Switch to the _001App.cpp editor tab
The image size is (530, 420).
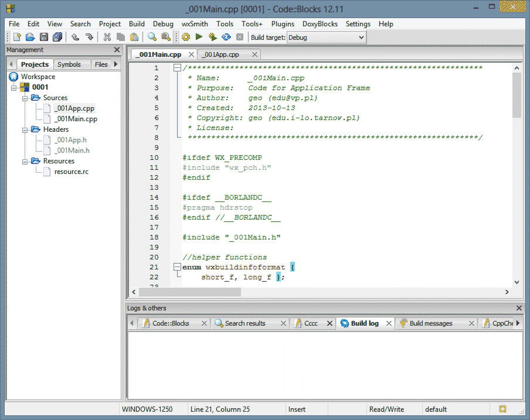click(x=221, y=54)
